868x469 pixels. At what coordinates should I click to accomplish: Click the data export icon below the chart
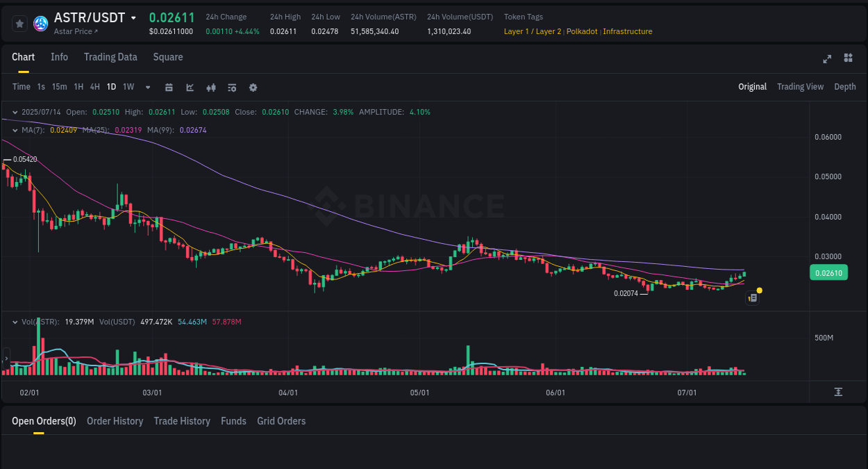click(838, 392)
